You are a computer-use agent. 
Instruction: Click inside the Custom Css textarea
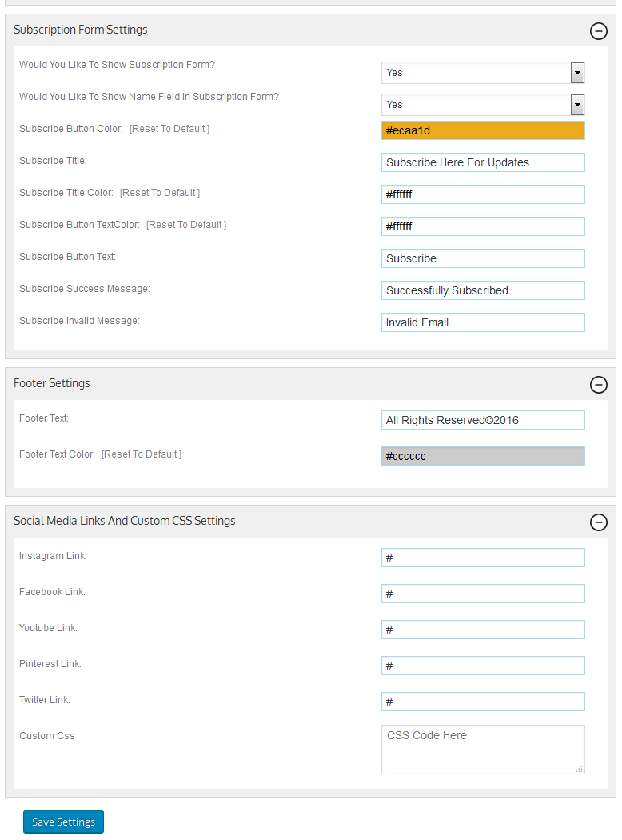tap(483, 750)
